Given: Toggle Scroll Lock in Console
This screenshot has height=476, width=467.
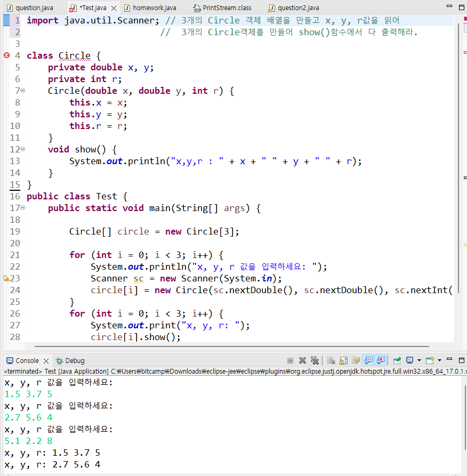Looking at the screenshot, I should 344,360.
